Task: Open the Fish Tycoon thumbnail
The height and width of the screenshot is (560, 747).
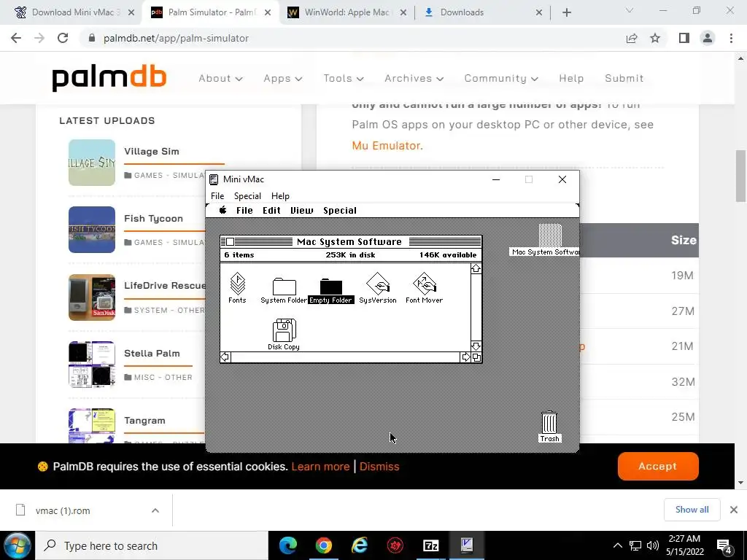Action: tap(91, 230)
